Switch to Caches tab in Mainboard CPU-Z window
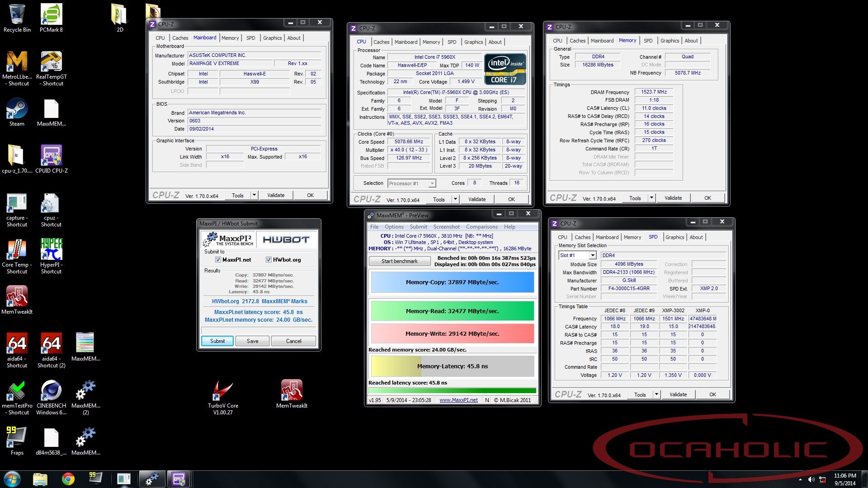868x488 pixels. click(x=180, y=38)
